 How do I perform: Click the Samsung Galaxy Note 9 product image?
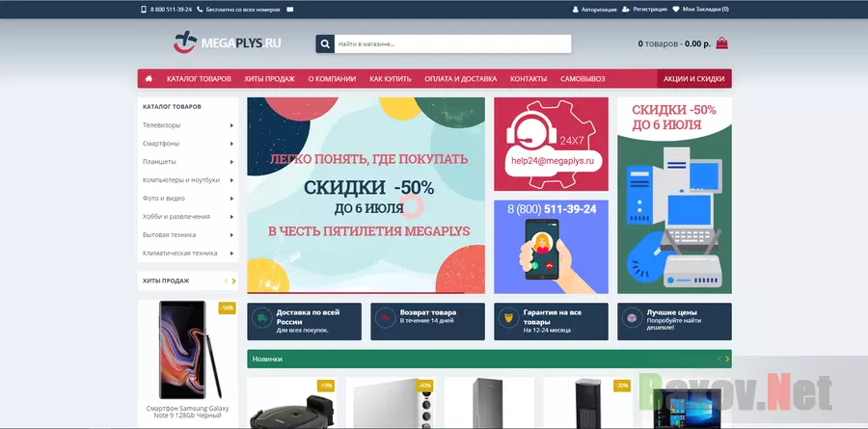point(188,350)
